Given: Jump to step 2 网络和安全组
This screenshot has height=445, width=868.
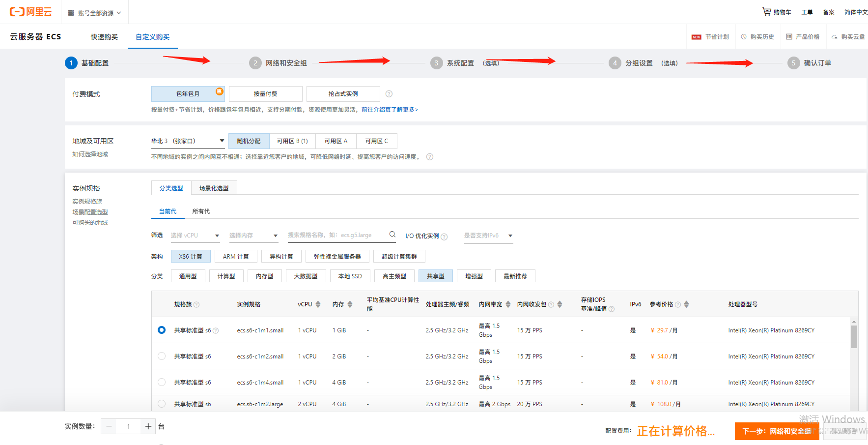Looking at the screenshot, I should tap(278, 63).
